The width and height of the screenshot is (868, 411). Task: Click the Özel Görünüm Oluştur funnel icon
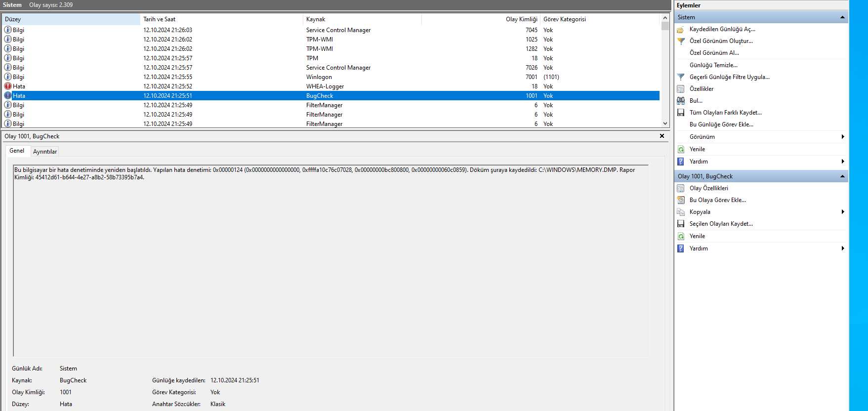(x=680, y=41)
